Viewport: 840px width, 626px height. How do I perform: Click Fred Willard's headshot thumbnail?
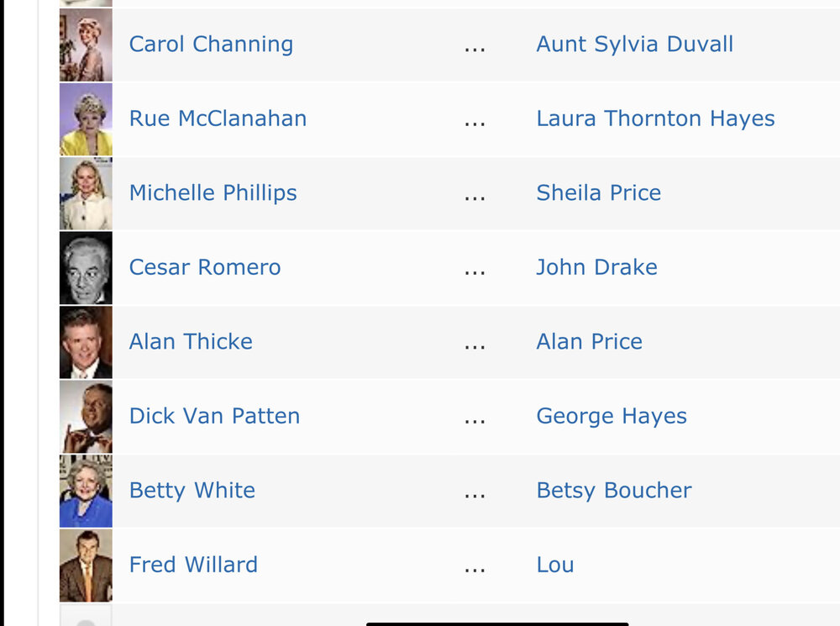click(x=86, y=566)
